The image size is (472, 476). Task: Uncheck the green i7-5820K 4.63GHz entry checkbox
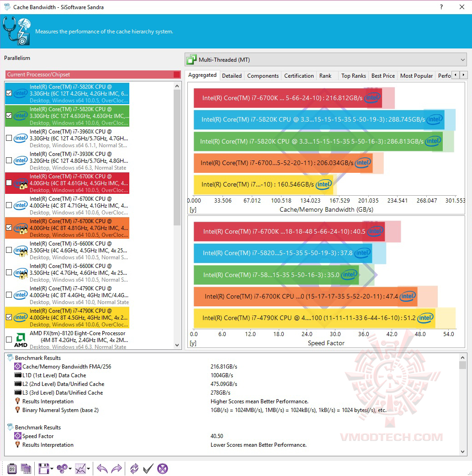click(x=9, y=116)
